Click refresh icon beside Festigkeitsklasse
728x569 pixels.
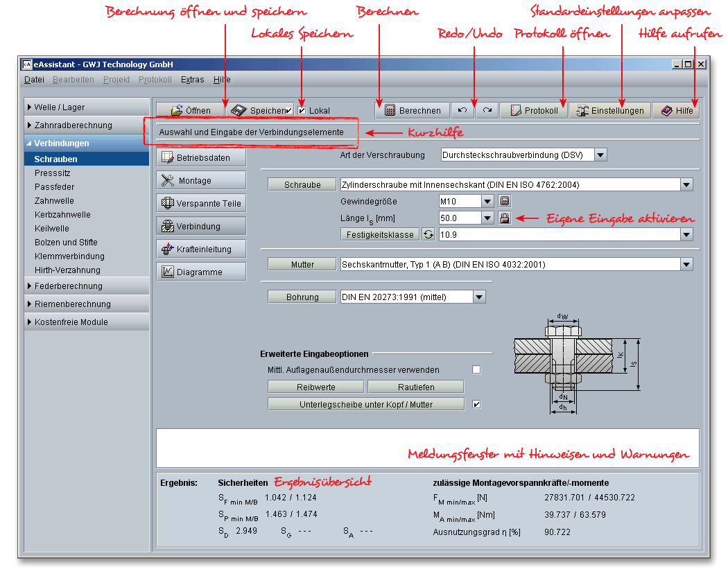pyautogui.click(x=428, y=235)
